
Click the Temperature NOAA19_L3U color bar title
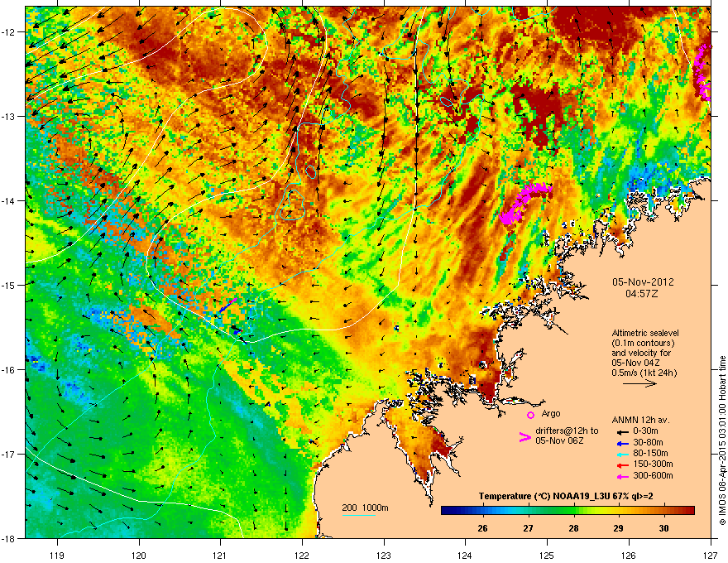coord(566,496)
